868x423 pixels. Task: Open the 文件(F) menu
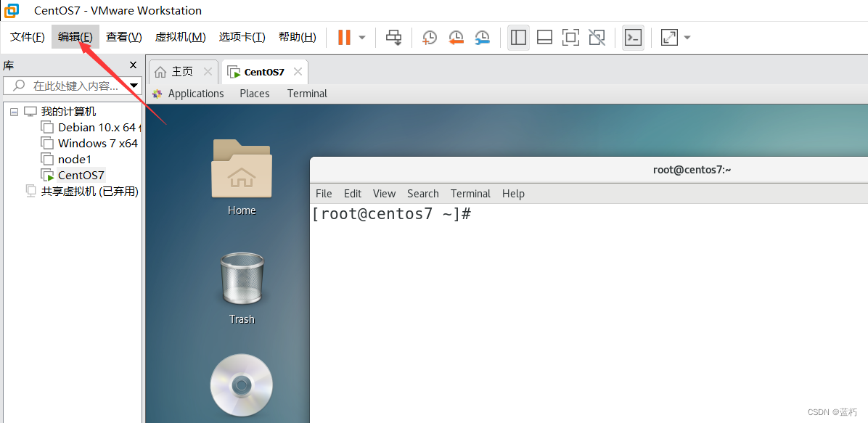tap(27, 37)
